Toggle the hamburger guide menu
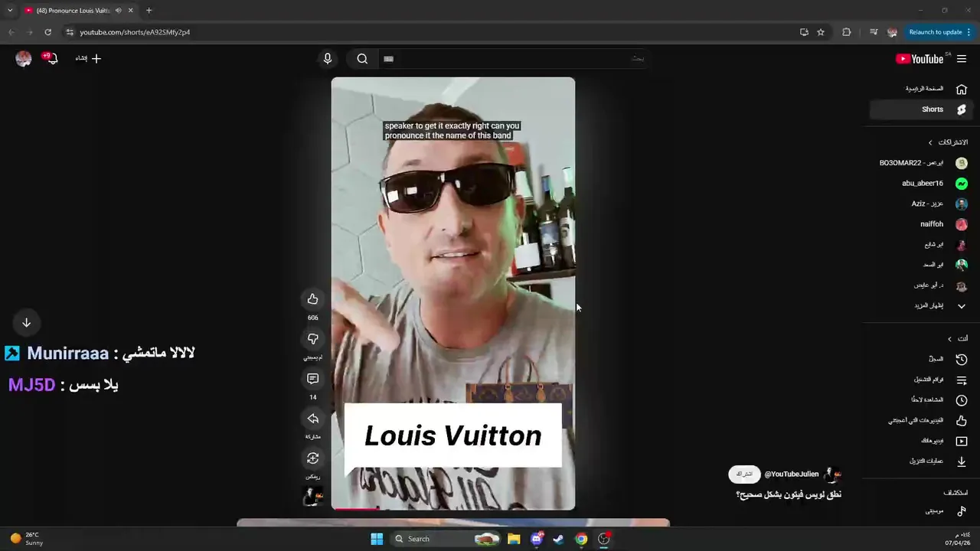Screen dimensions: 980x551 (962, 59)
